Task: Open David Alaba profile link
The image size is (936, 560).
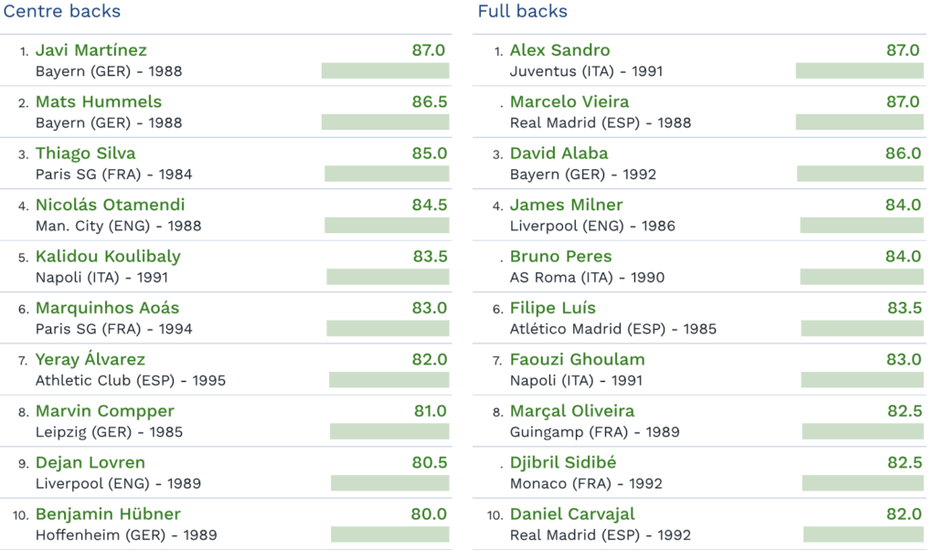Action: [558, 153]
